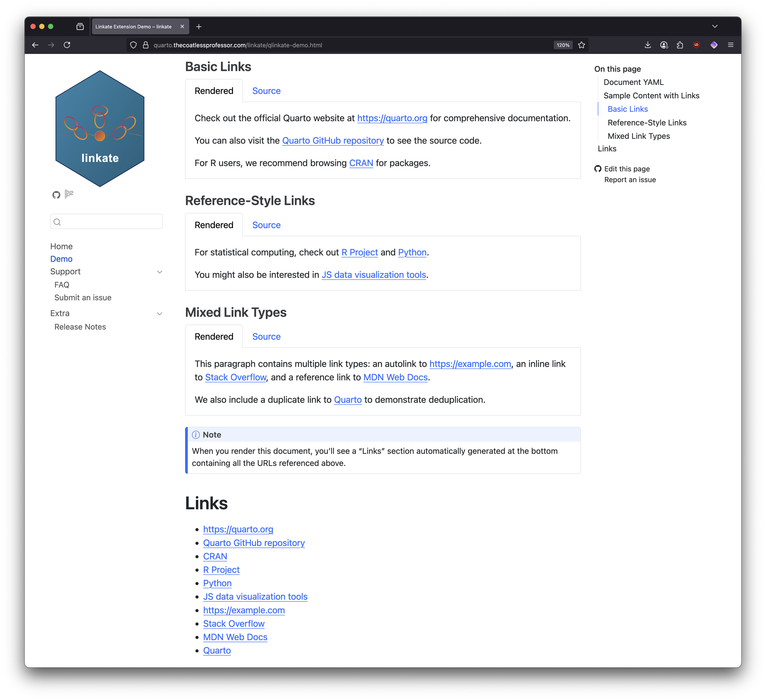
Task: Open Python in the bottom Links list
Action: coord(217,583)
